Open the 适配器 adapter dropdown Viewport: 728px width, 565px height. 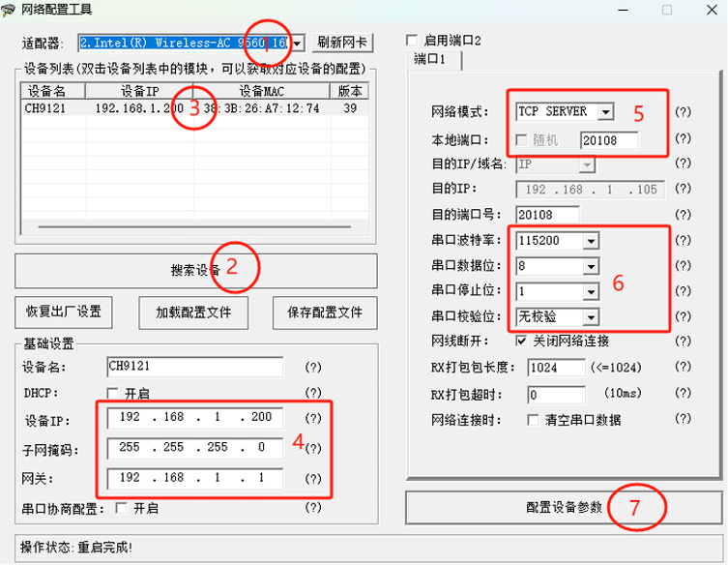[x=297, y=44]
